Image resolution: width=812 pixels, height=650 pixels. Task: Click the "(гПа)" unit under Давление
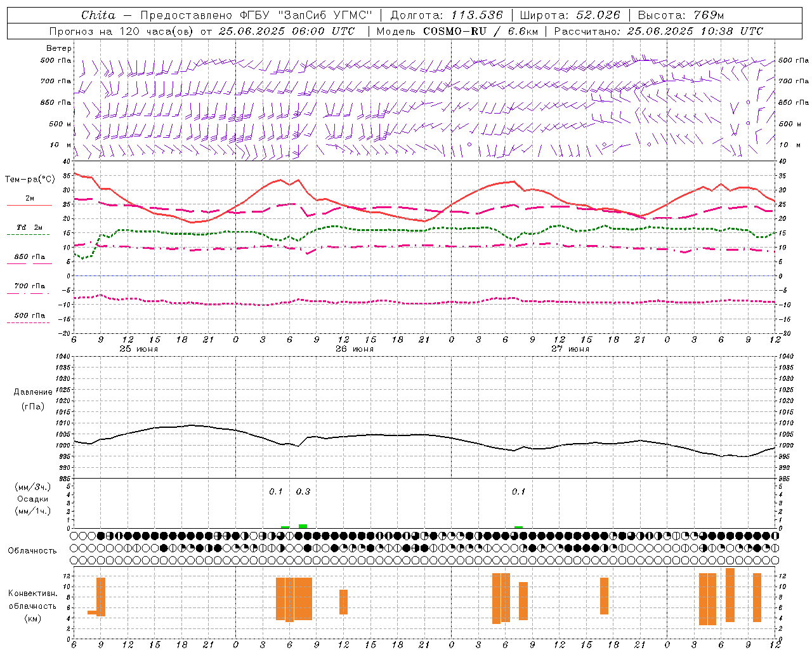point(33,406)
